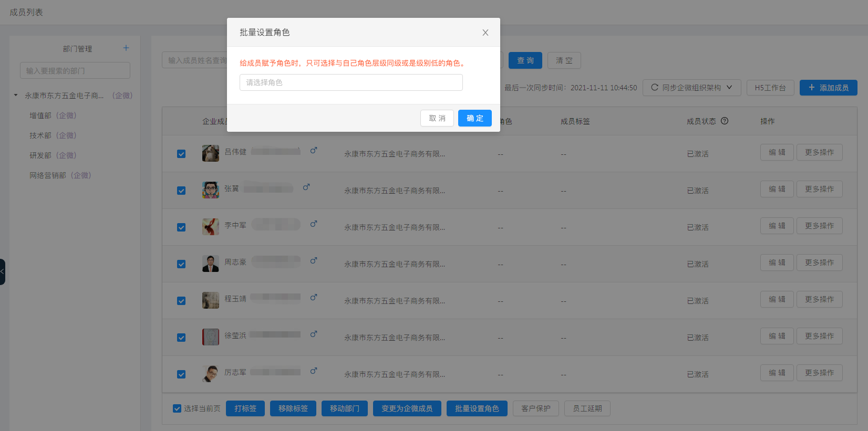Click the 客户保护 button

coord(536,408)
